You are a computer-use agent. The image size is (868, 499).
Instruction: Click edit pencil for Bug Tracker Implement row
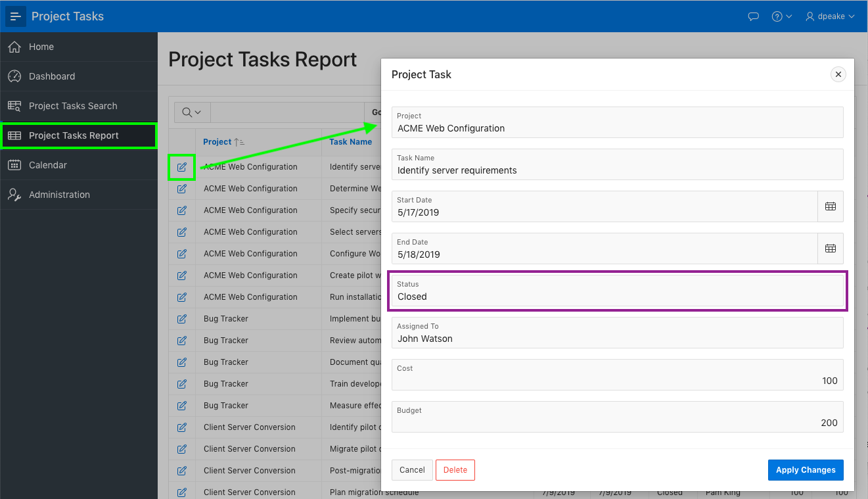(x=182, y=319)
